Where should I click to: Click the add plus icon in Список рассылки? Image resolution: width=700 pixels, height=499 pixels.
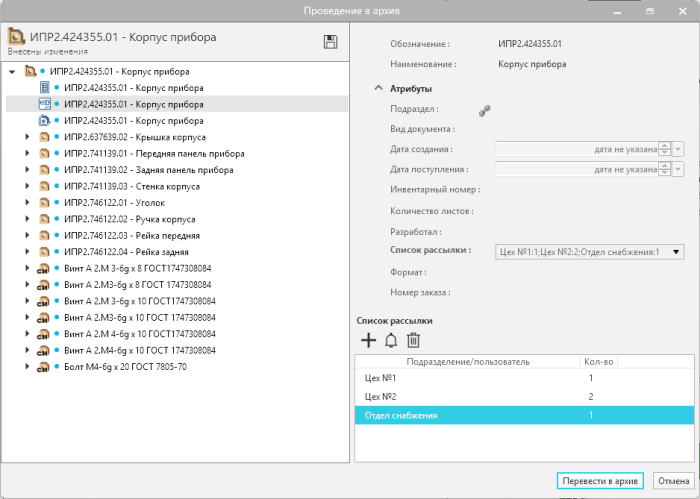coord(368,341)
